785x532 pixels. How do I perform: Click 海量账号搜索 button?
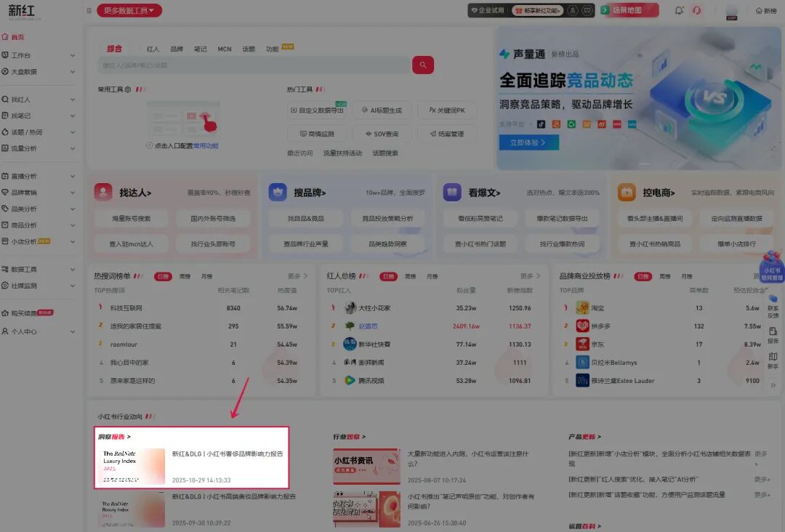click(x=131, y=219)
